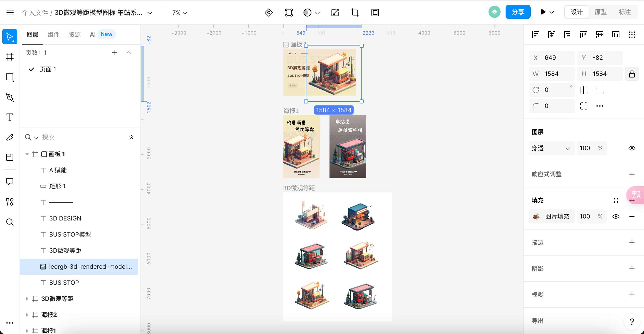Select the text tool in sidebar
This screenshot has height=334, width=644.
[x=10, y=118]
